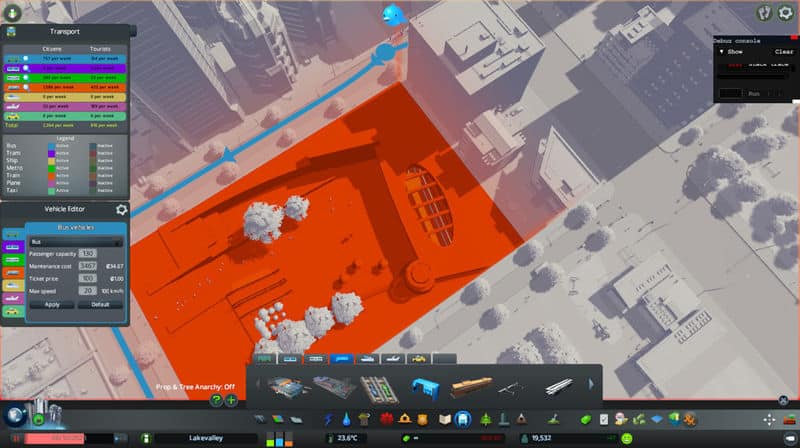Open the Healthcare services menu

point(387,418)
